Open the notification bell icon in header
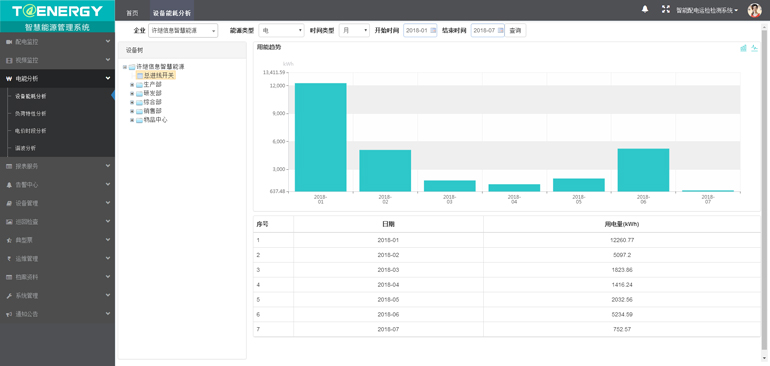Viewport: 770px width, 366px height. pyautogui.click(x=645, y=9)
